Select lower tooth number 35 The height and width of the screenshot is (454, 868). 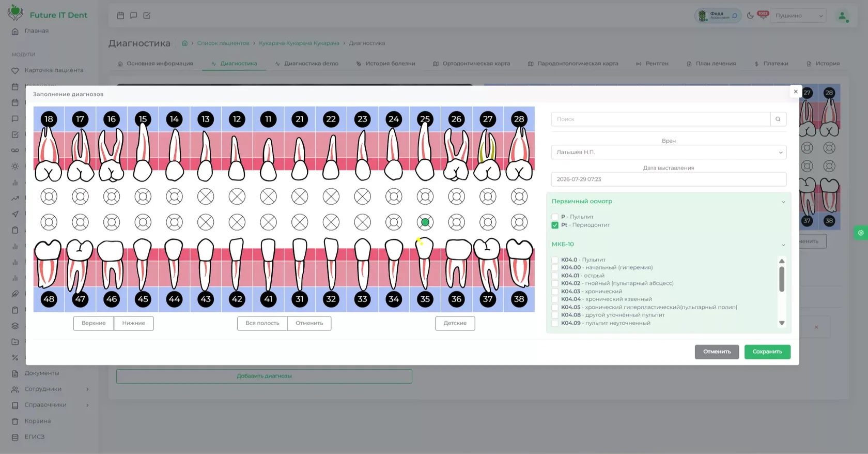425,299
